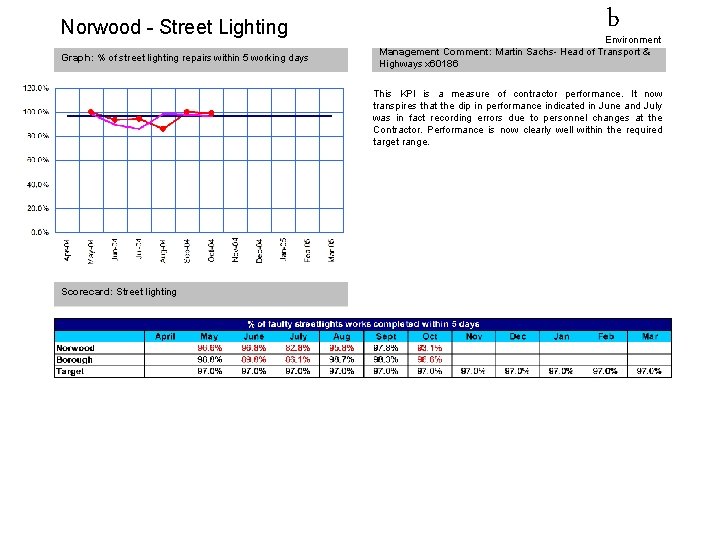
Task: Click the Borough value for Oct
Action: click(x=430, y=360)
